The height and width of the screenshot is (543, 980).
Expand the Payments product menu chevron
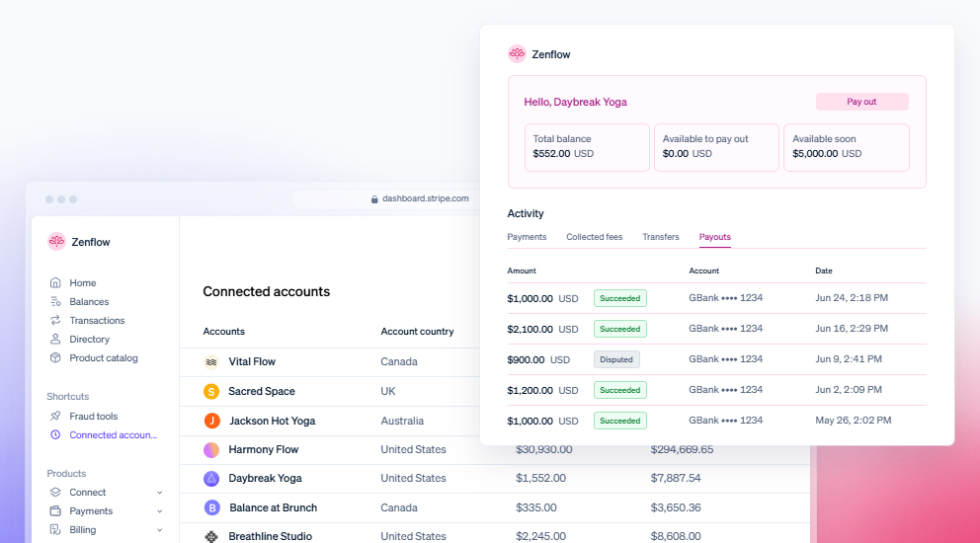[x=159, y=511]
